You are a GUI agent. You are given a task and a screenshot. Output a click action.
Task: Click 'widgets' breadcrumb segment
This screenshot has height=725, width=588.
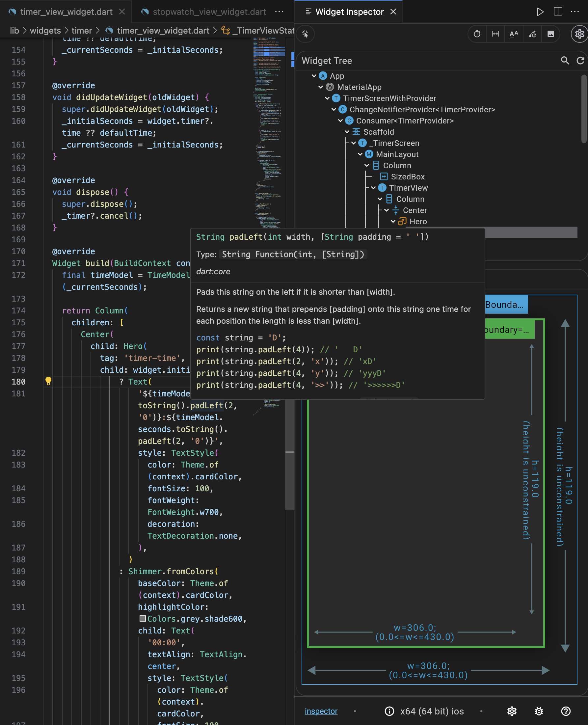coord(45,31)
